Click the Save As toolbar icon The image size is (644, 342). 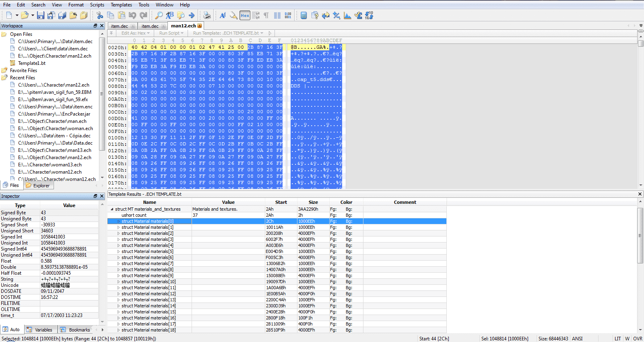(51, 15)
